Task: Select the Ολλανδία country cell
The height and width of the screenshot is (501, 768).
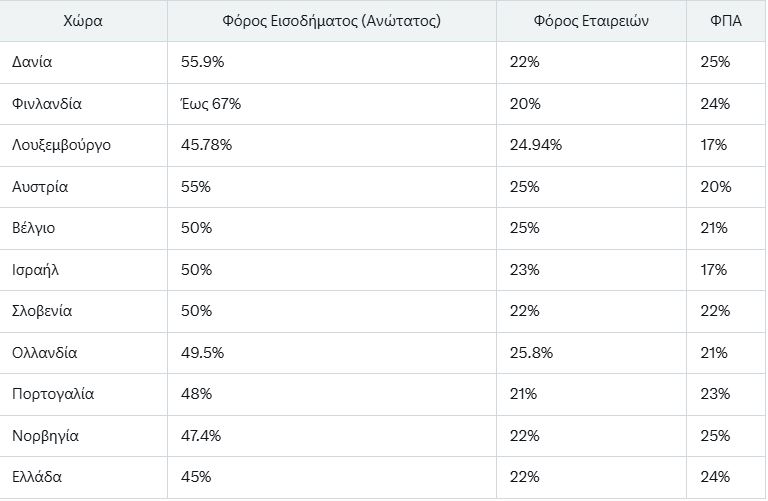Action: coord(45,353)
